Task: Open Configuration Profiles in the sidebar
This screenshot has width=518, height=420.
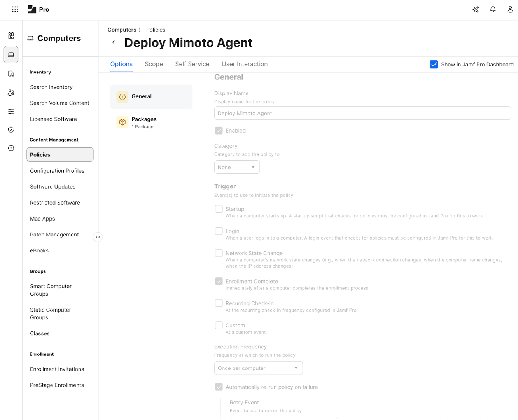Action: tap(57, 171)
